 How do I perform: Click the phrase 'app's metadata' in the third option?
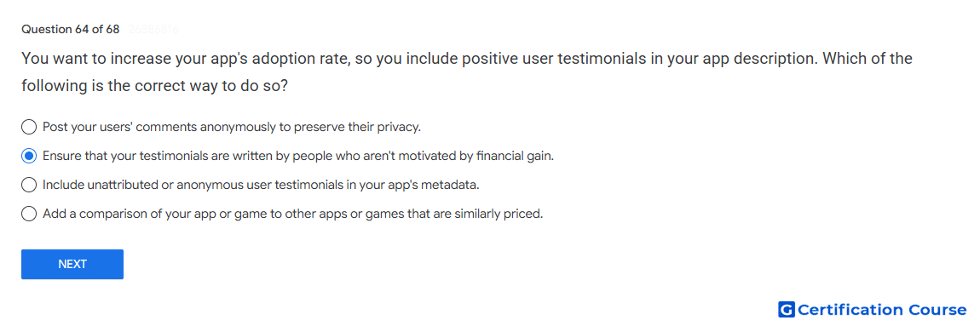click(440, 185)
